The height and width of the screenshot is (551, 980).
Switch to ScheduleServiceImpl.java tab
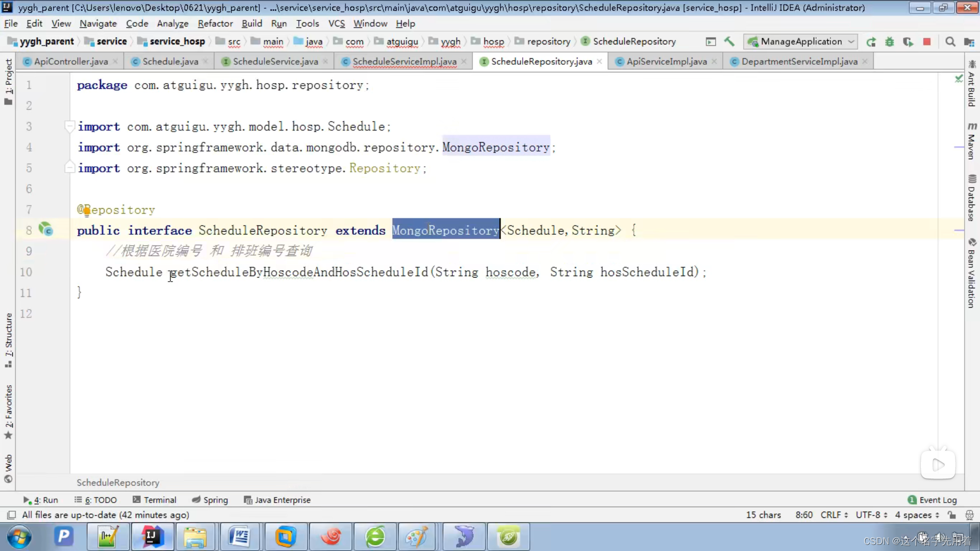[405, 61]
